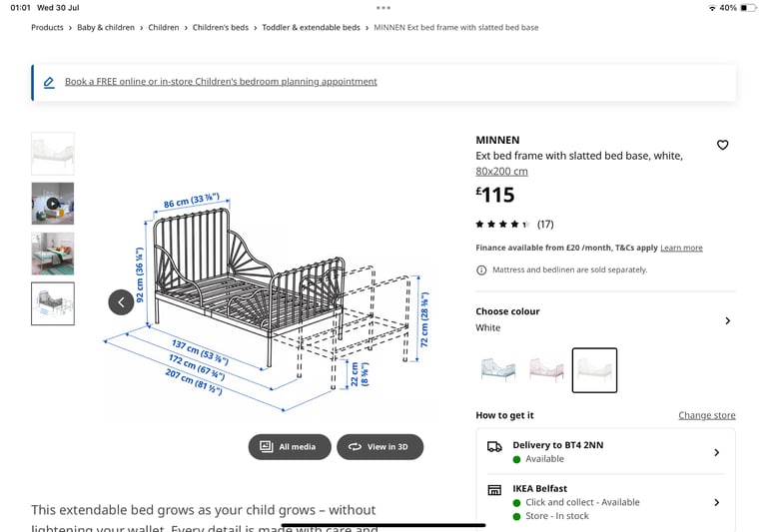767x532 pixels.
Task: Open Children's beds breadcrumb
Action: coord(220,27)
